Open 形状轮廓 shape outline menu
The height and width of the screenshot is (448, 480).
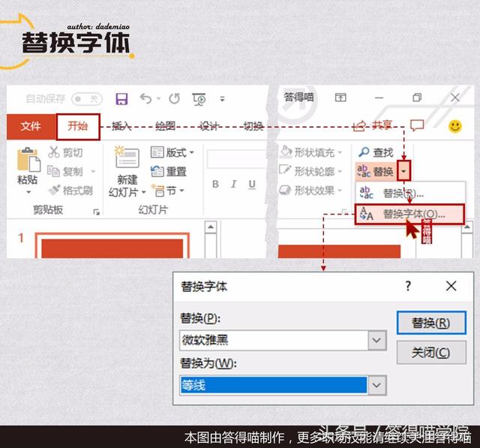[310, 172]
